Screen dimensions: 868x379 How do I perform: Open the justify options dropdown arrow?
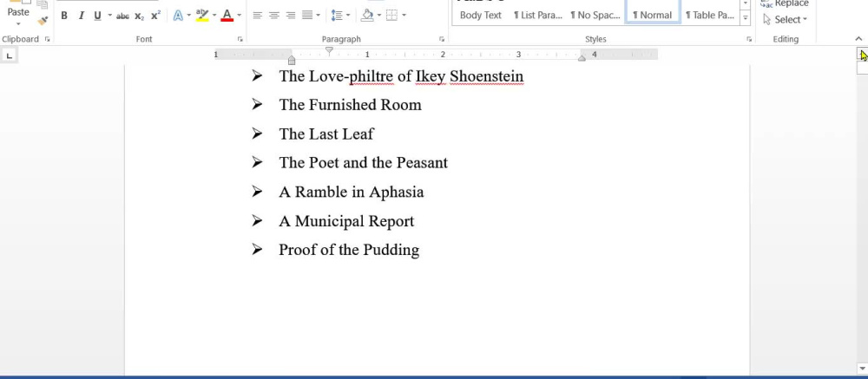[318, 16]
